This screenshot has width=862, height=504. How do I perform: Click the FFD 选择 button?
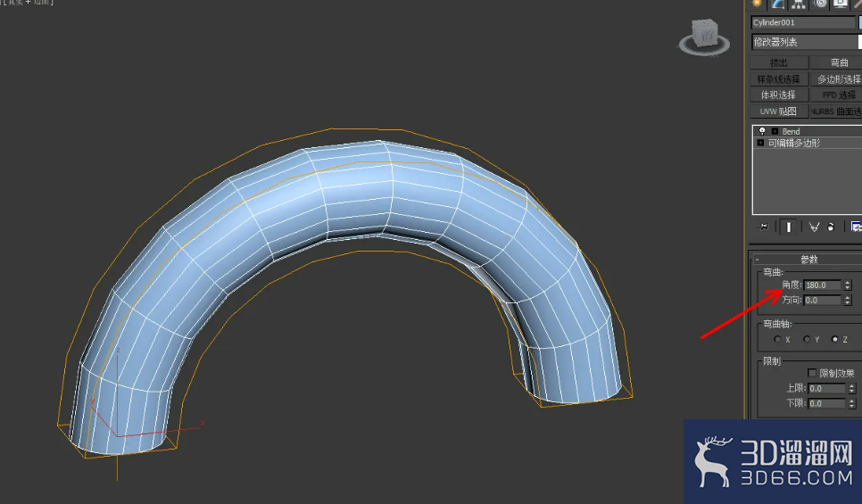(x=836, y=95)
